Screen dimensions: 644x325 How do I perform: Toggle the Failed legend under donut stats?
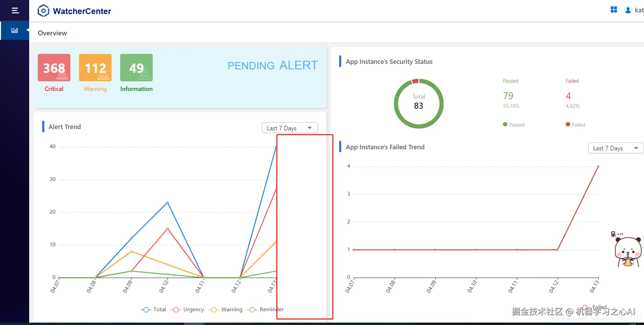[575, 125]
